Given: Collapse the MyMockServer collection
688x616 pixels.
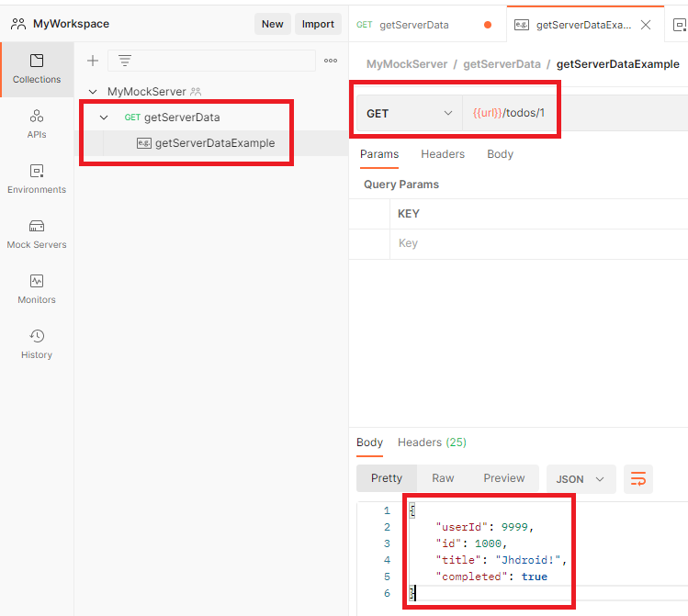Looking at the screenshot, I should point(93,92).
